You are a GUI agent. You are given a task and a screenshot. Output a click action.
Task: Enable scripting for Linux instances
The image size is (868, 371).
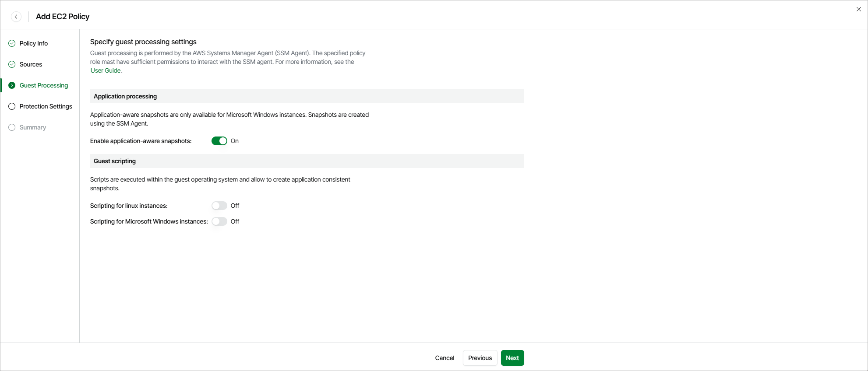pyautogui.click(x=219, y=206)
